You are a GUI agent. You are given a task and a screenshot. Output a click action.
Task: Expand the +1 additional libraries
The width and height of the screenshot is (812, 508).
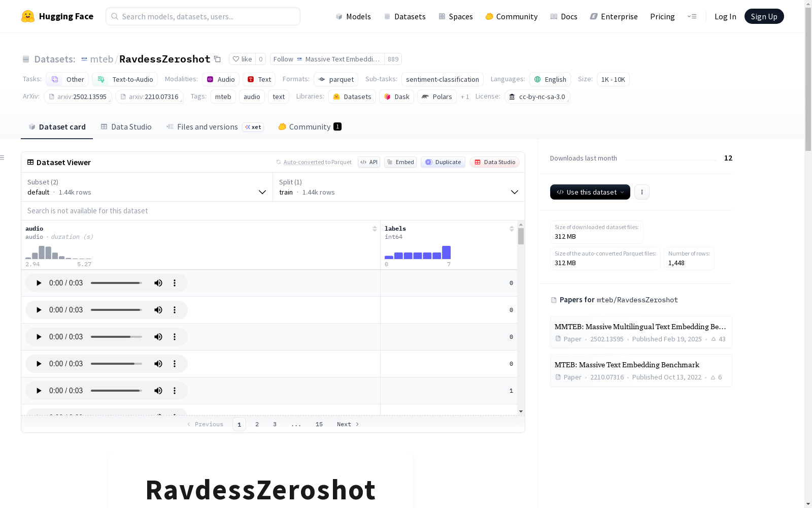465,97
